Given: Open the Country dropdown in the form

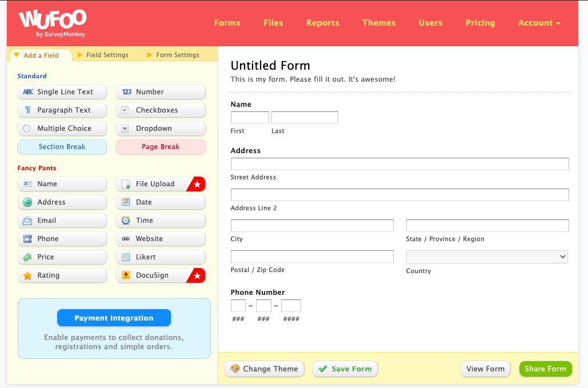Looking at the screenshot, I should [x=487, y=257].
